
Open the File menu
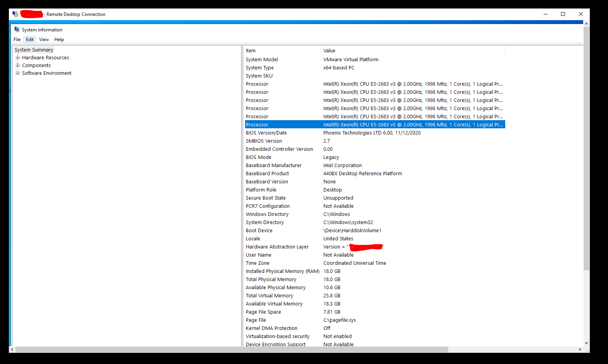[17, 40]
